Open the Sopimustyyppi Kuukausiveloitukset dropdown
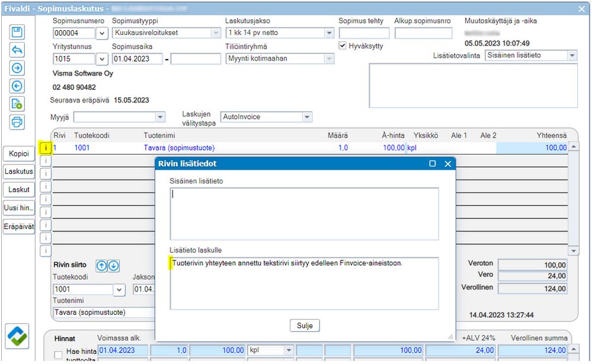Image resolution: width=592 pixels, height=364 pixels. click(x=216, y=33)
